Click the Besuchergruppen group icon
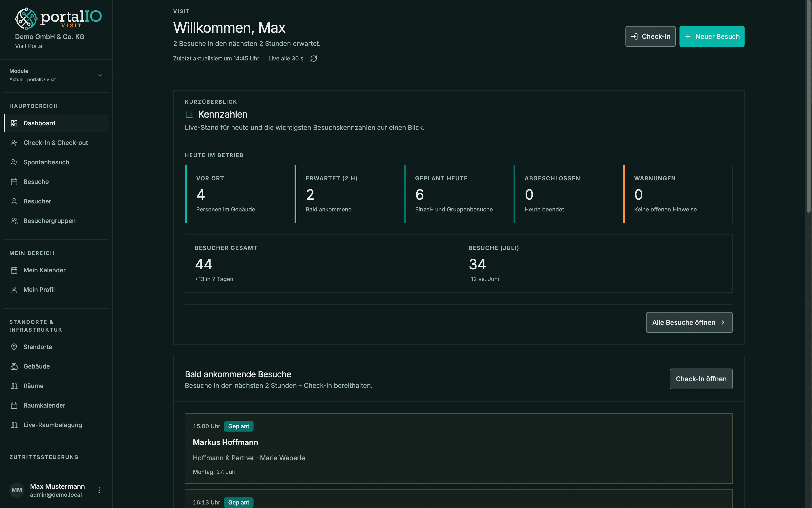The height and width of the screenshot is (508, 812). coord(14,221)
